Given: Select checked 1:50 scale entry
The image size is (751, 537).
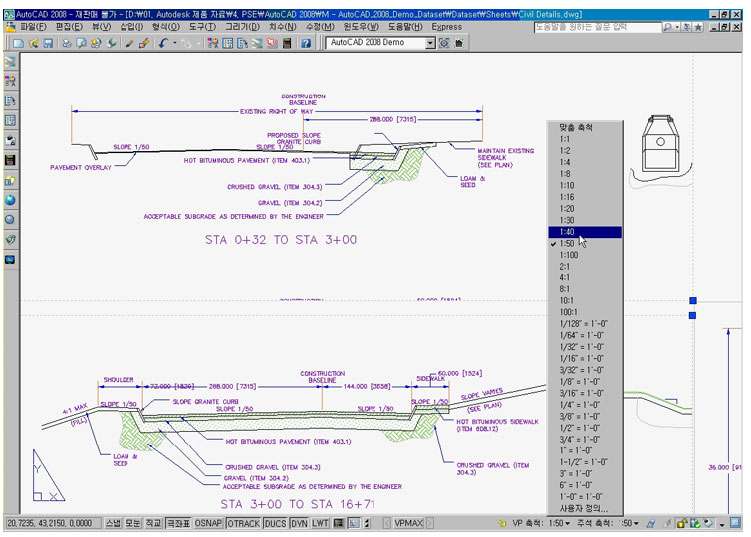Looking at the screenshot, I should coord(585,243).
